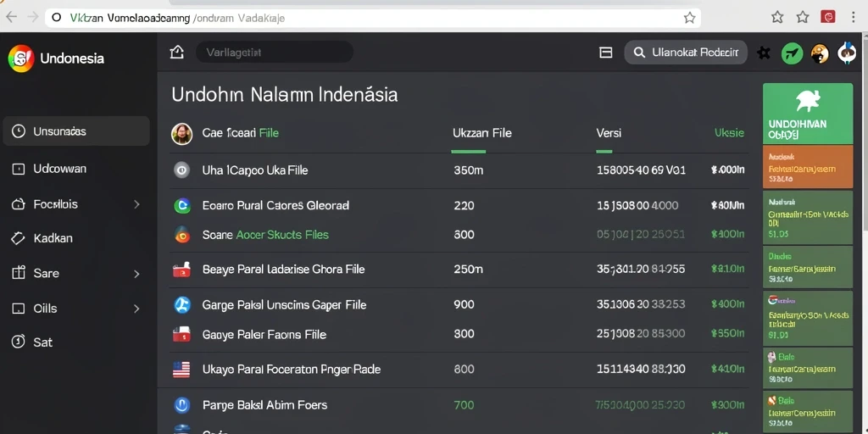Click the 350m size value
The width and height of the screenshot is (868, 434).
(468, 170)
